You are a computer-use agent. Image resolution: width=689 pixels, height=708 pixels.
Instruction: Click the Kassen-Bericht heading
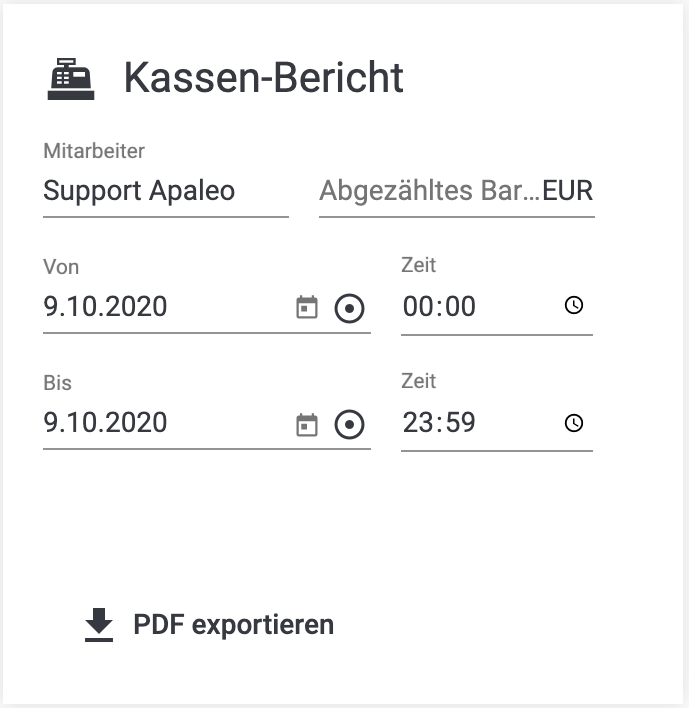coord(264,78)
